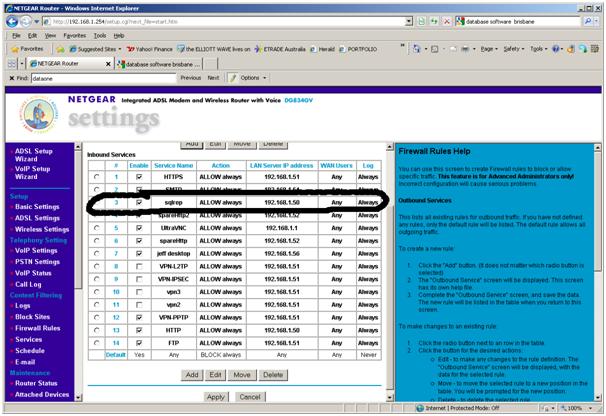Open the Page menu dropdown
606x416 pixels.
[x=489, y=49]
